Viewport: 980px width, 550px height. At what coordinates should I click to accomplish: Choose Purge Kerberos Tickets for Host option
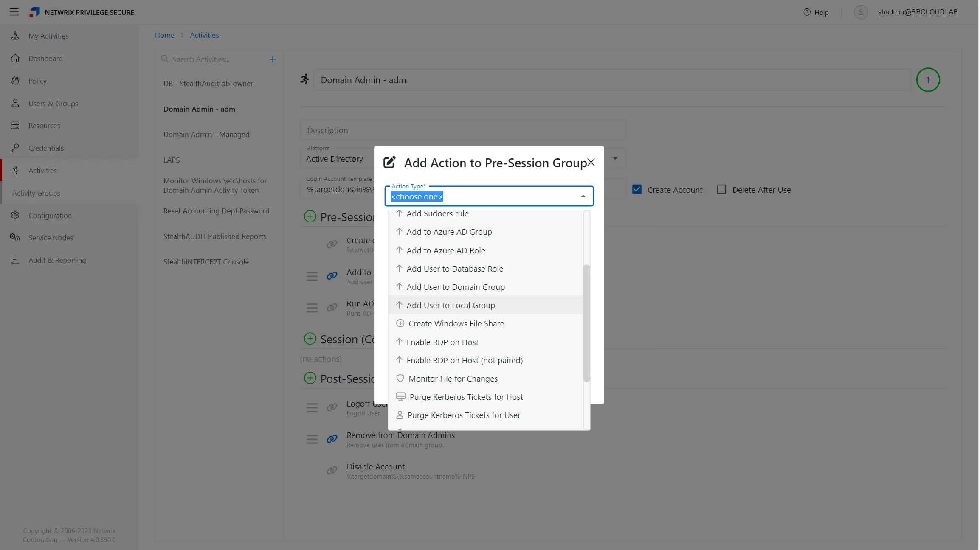(x=485, y=397)
